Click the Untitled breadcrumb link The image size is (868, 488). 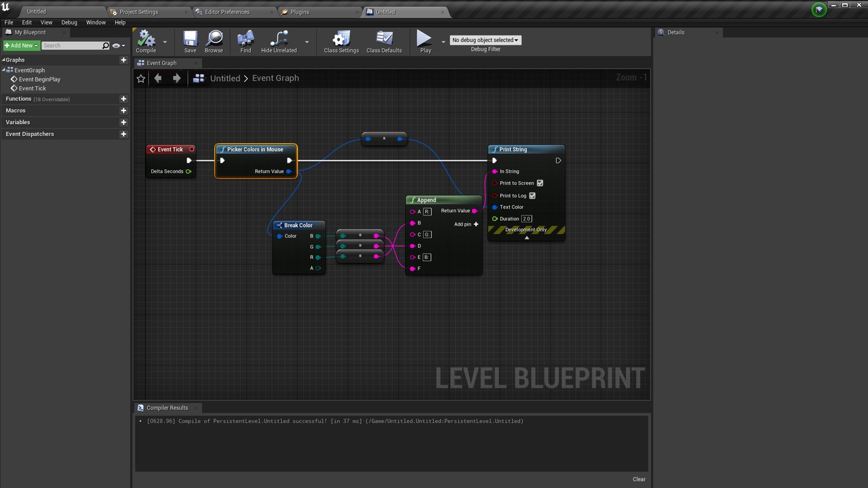(225, 78)
